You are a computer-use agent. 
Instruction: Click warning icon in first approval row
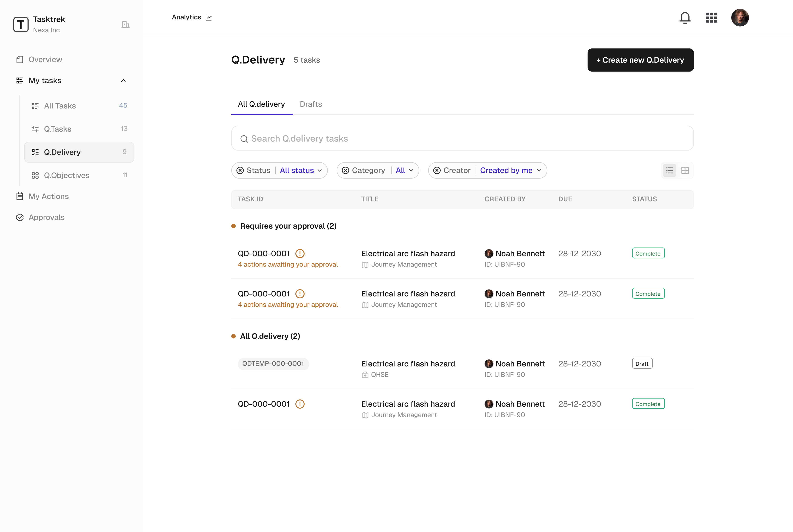pyautogui.click(x=300, y=253)
